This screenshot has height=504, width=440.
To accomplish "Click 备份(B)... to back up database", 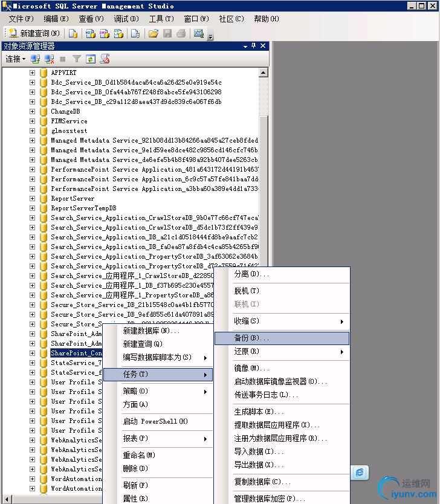I will pyautogui.click(x=282, y=338).
